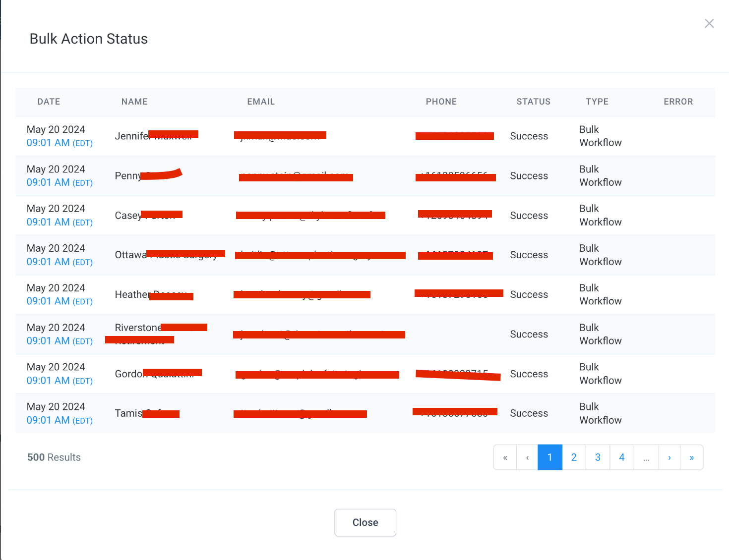Viewport: 729px width, 560px height.
Task: Click the DATE column header
Action: click(x=49, y=102)
